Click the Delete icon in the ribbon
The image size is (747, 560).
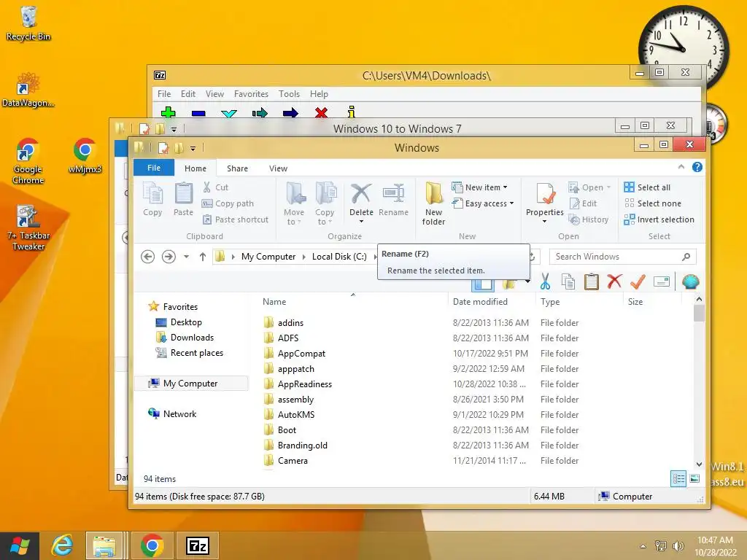360,194
